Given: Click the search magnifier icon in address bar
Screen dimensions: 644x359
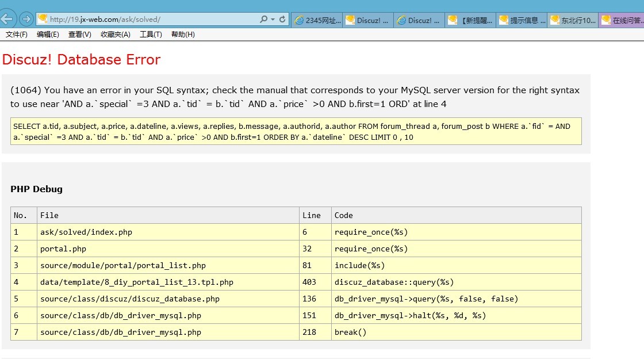Looking at the screenshot, I should coord(264,19).
